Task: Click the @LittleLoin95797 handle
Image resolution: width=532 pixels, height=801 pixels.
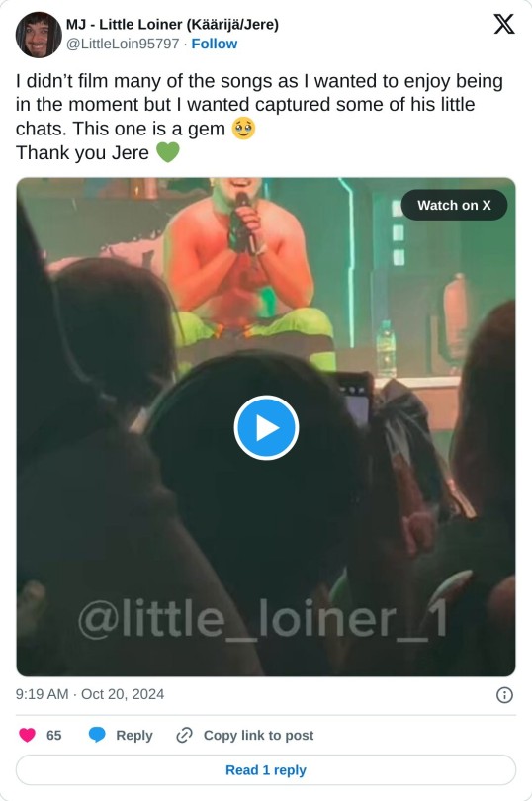Action: 123,44
